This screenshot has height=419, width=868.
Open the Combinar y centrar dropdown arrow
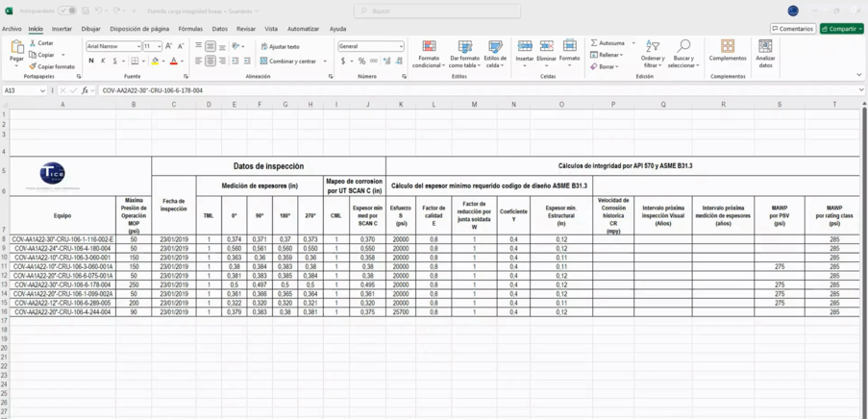pos(325,61)
